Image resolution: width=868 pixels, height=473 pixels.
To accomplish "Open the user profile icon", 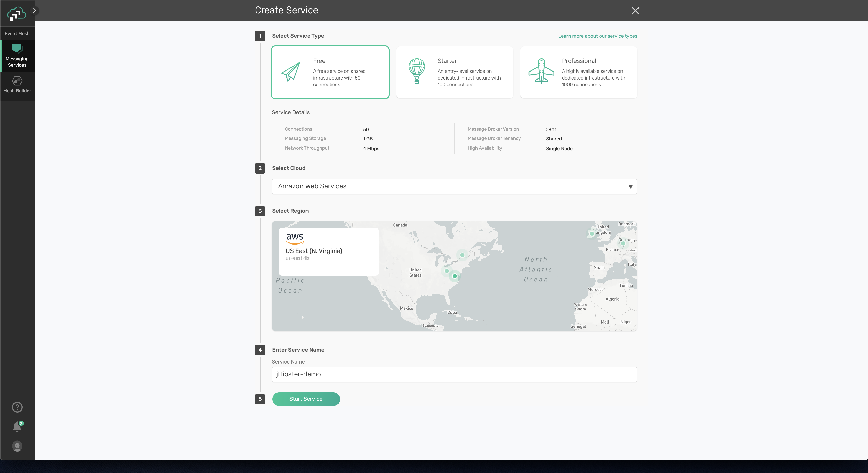I will pyautogui.click(x=17, y=446).
